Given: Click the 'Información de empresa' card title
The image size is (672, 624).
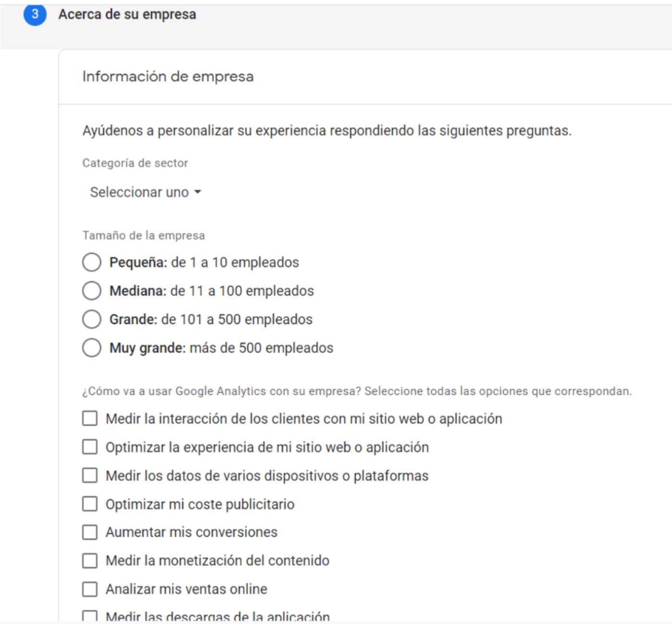Looking at the screenshot, I should [x=169, y=75].
